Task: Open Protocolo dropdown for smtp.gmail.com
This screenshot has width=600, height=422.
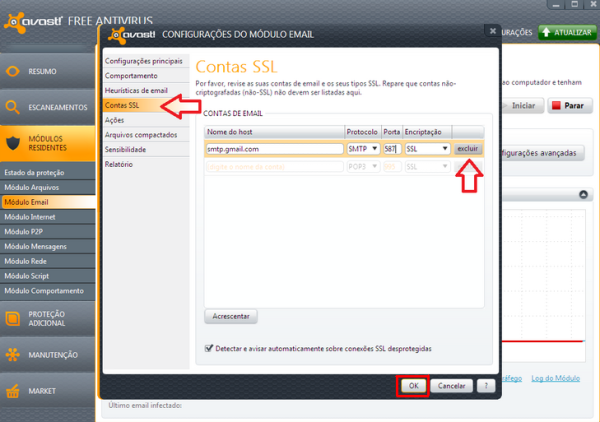Action: (x=363, y=148)
